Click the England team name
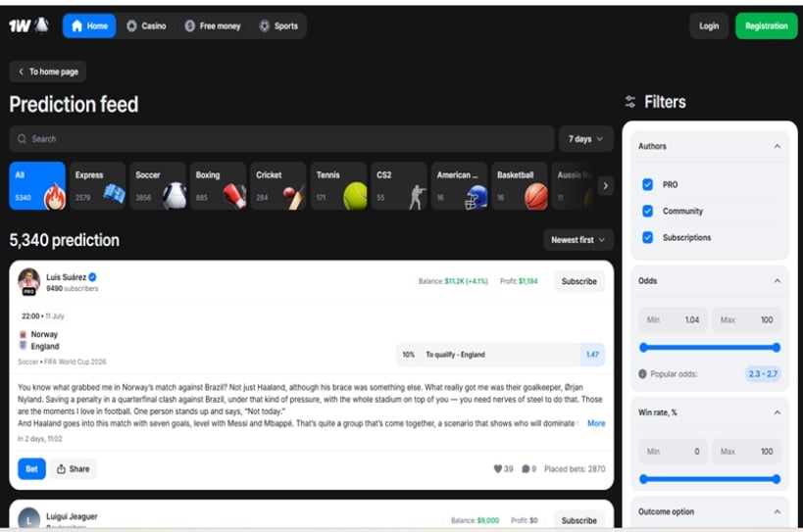The width and height of the screenshot is (803, 532). click(45, 346)
